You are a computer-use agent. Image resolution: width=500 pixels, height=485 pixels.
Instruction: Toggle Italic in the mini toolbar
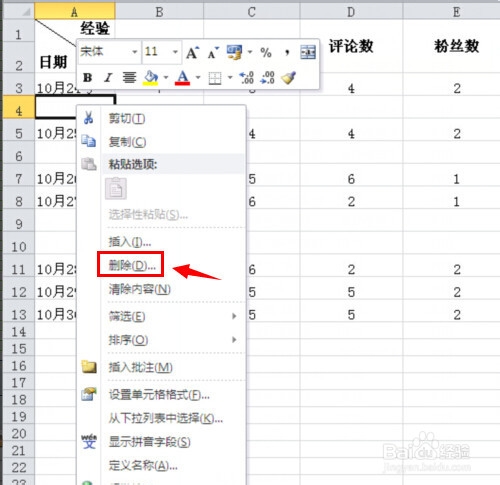coord(108,78)
